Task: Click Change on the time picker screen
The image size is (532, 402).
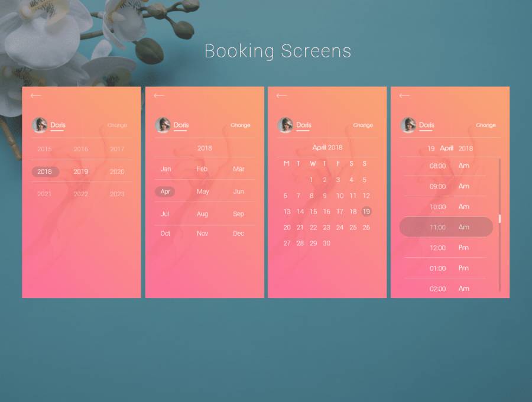Action: pos(486,125)
